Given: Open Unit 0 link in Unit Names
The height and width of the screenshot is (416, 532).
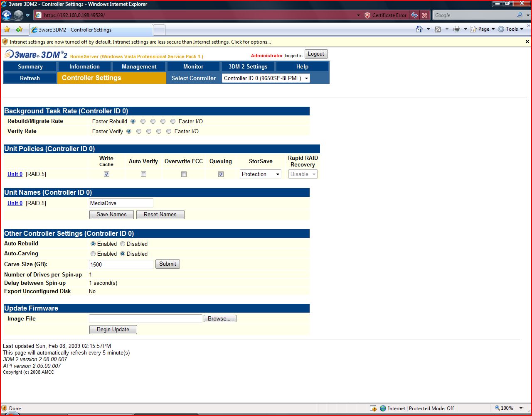Looking at the screenshot, I should [x=15, y=203].
